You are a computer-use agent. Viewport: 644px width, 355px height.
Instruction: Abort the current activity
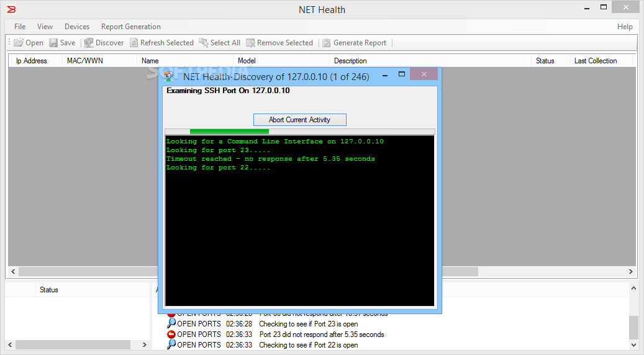tap(300, 120)
